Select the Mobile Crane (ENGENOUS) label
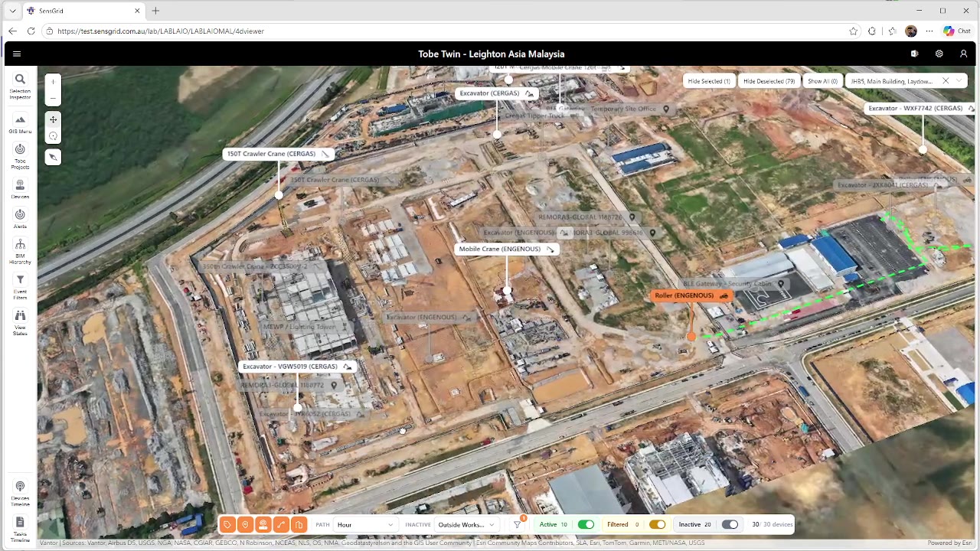 click(507, 249)
